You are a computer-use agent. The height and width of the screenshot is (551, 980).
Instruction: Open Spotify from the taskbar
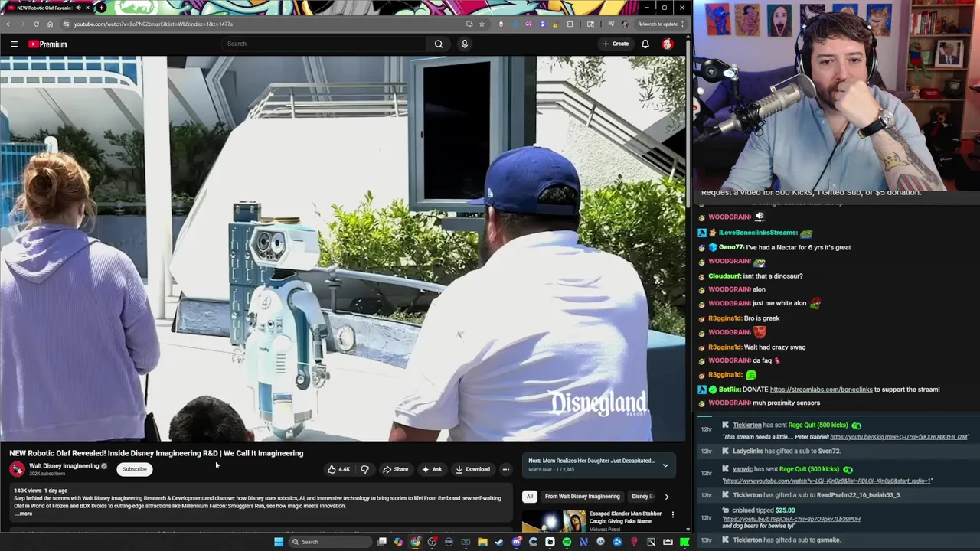(567, 542)
